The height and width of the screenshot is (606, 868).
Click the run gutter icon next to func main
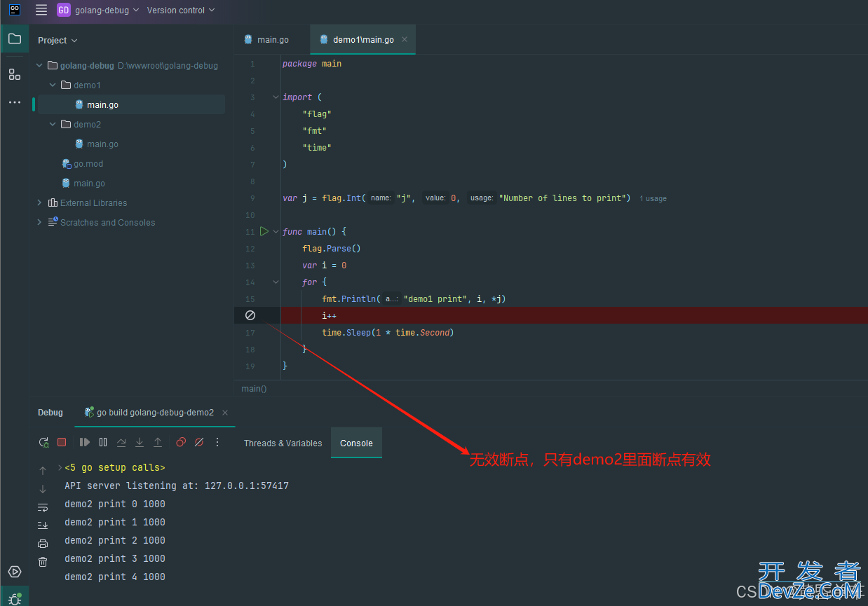264,231
